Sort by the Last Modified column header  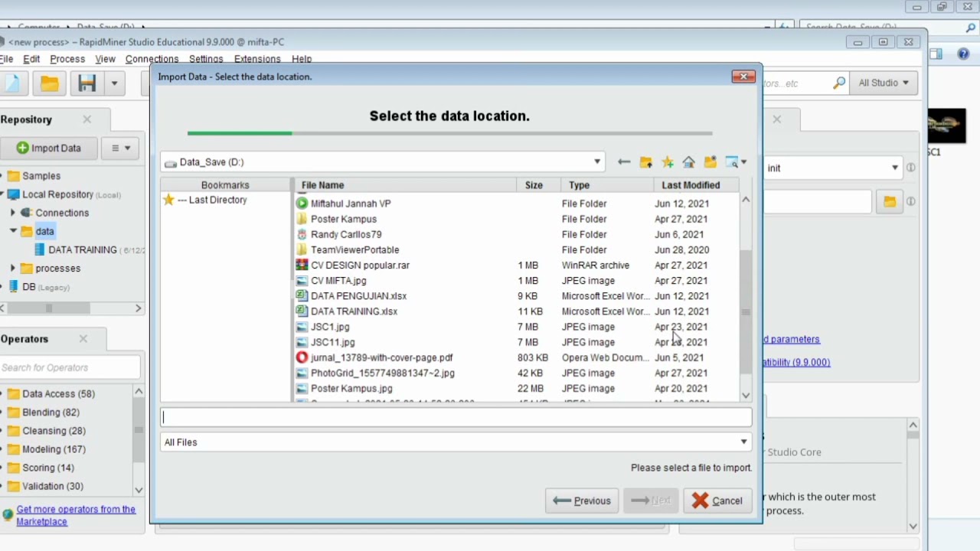tap(691, 185)
